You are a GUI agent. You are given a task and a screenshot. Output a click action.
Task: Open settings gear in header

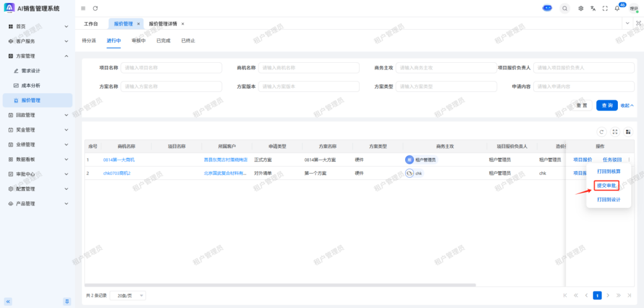(581, 8)
